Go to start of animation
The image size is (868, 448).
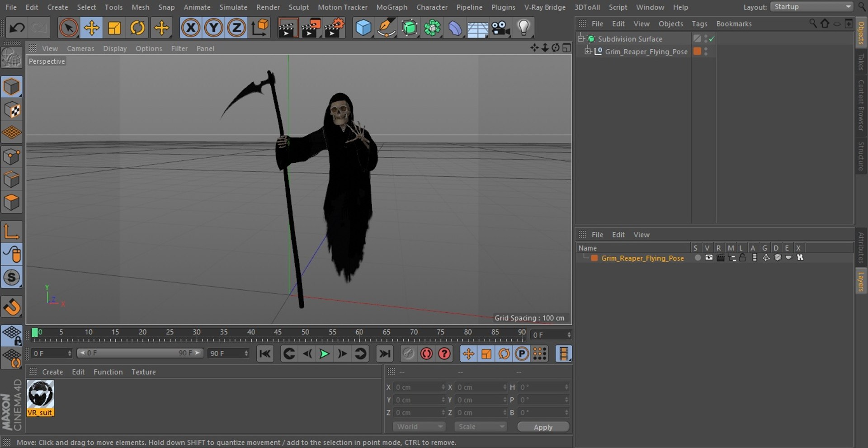coord(265,354)
